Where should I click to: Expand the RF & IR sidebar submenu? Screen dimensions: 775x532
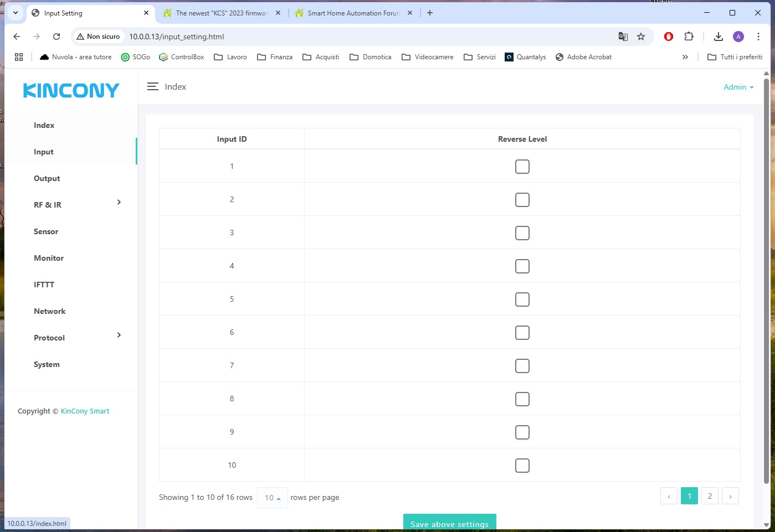119,203
